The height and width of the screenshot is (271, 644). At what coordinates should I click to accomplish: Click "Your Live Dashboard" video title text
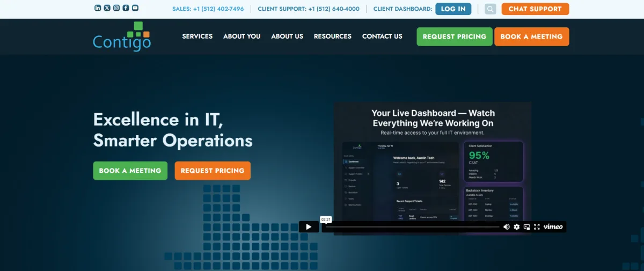433,118
